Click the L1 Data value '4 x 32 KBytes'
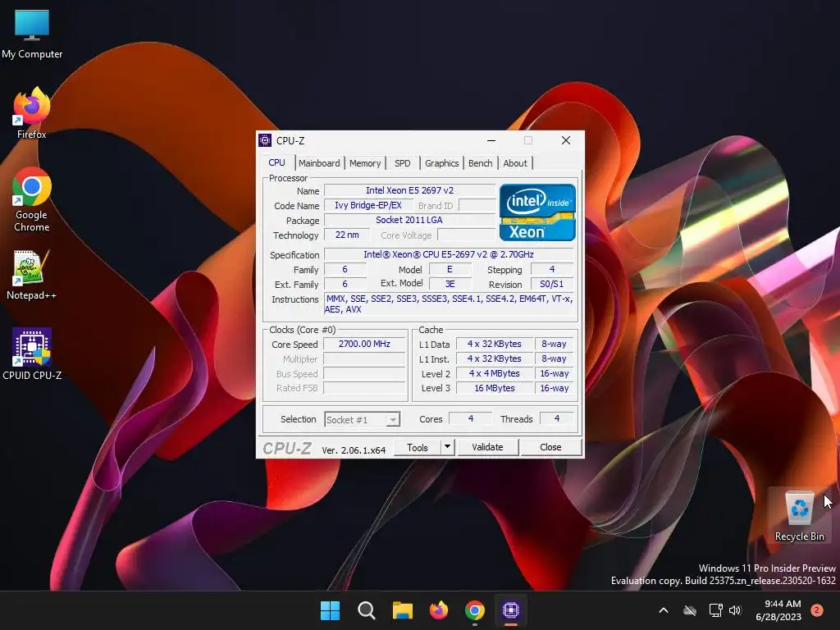 pyautogui.click(x=495, y=344)
